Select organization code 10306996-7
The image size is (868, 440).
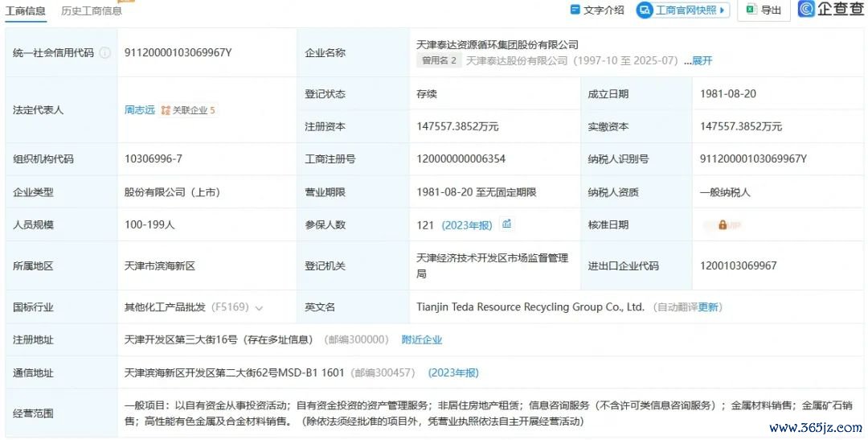click(154, 159)
